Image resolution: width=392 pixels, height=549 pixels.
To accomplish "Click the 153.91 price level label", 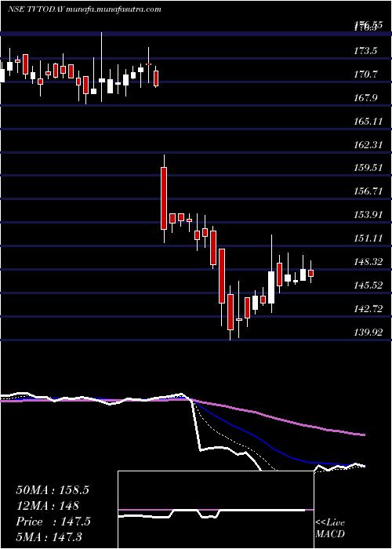I will (368, 215).
